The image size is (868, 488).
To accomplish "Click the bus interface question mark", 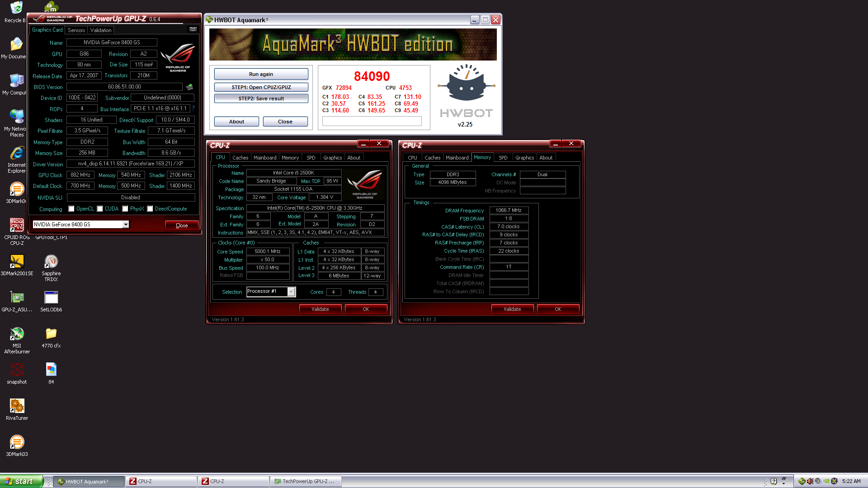I will click(193, 108).
